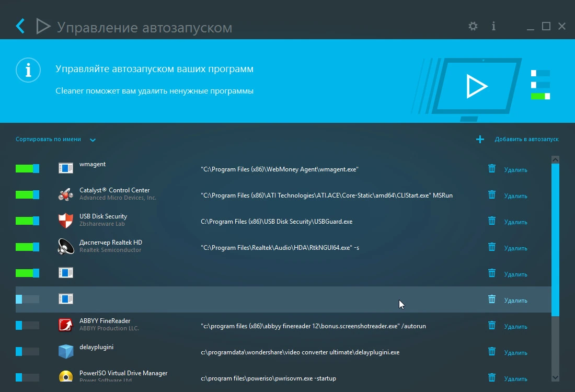The height and width of the screenshot is (392, 575).
Task: Select the USBGuard.exe path text
Action: 277,222
